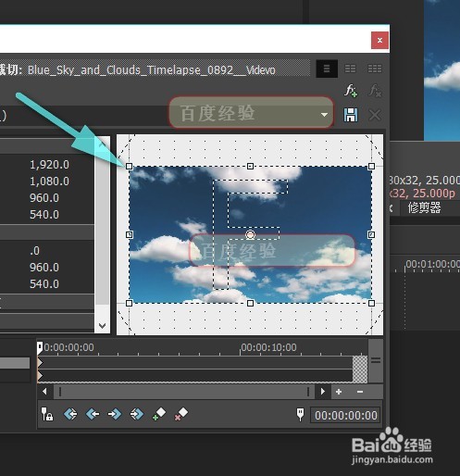Delete the preset with the gray X icon
Screen dimensions: 460x476
pyautogui.click(x=375, y=115)
